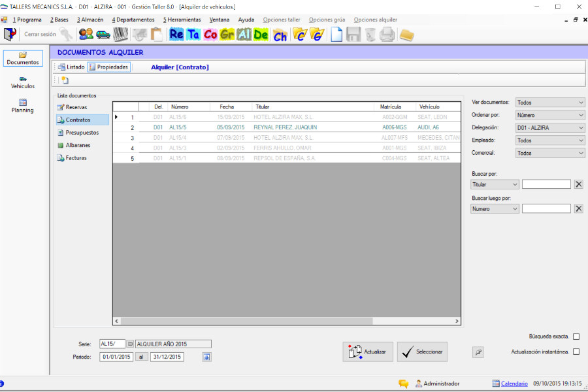
Task: Click the info icon in status bar
Action: (1, 384)
